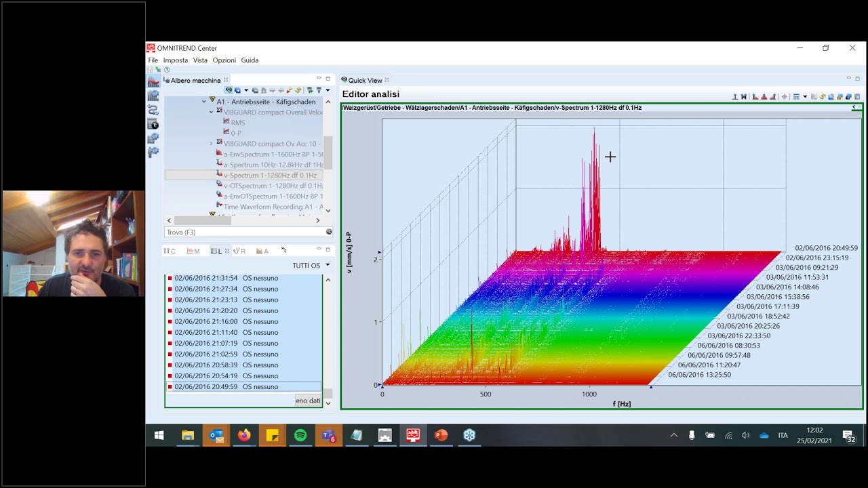Click the help question mark icon
This screenshot has height=488, width=868.
coord(167,70)
